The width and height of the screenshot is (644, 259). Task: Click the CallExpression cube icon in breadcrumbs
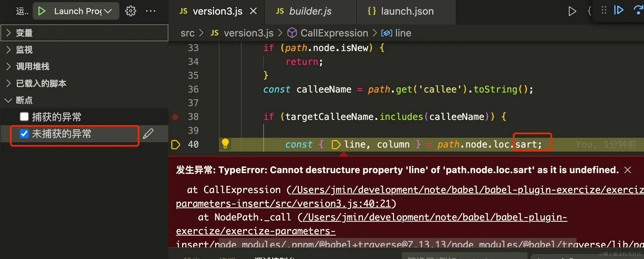pos(292,33)
